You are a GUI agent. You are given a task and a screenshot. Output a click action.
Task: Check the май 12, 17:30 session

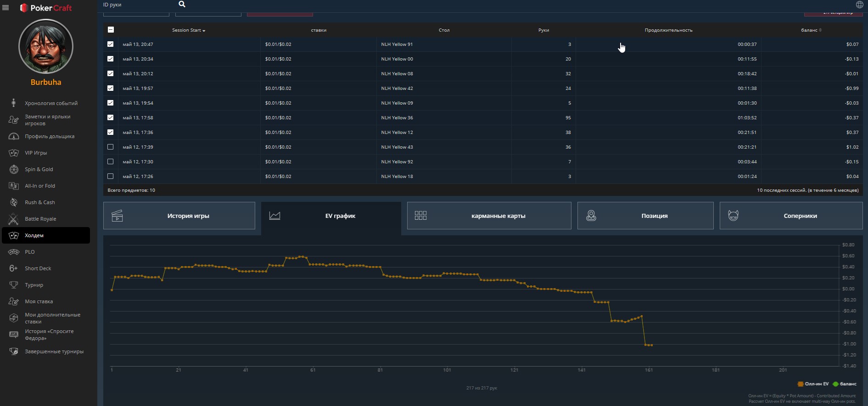pyautogui.click(x=110, y=161)
